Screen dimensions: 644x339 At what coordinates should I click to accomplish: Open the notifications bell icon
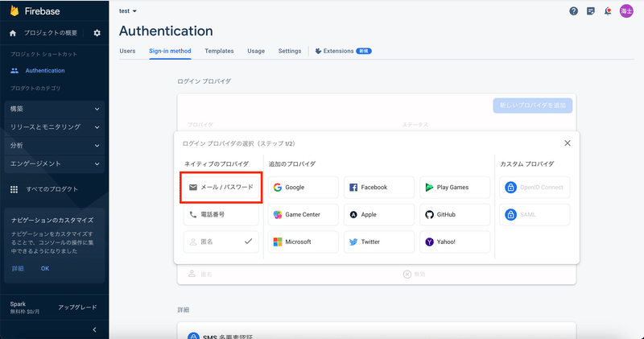[x=608, y=11]
